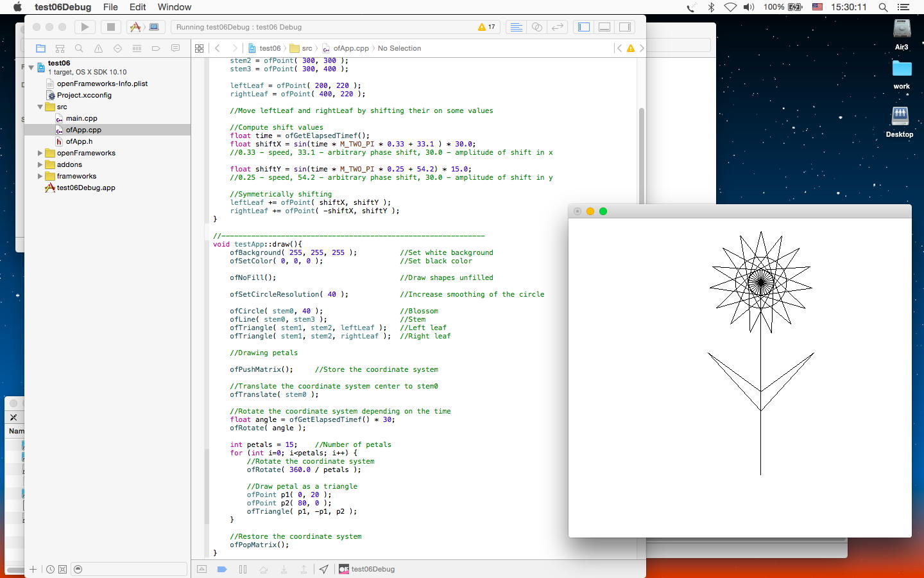Open the related items grid menu
Screen dimensions: 924x578
coord(199,48)
